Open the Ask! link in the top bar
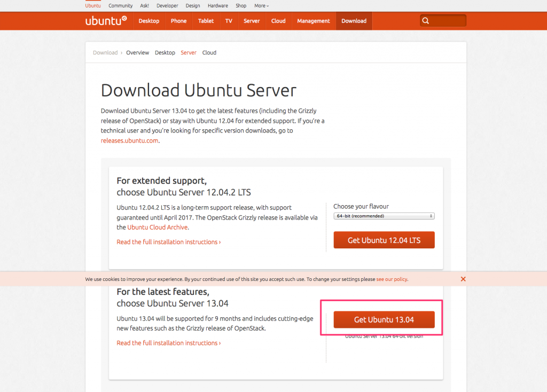The image size is (547, 392). pyautogui.click(x=144, y=5)
